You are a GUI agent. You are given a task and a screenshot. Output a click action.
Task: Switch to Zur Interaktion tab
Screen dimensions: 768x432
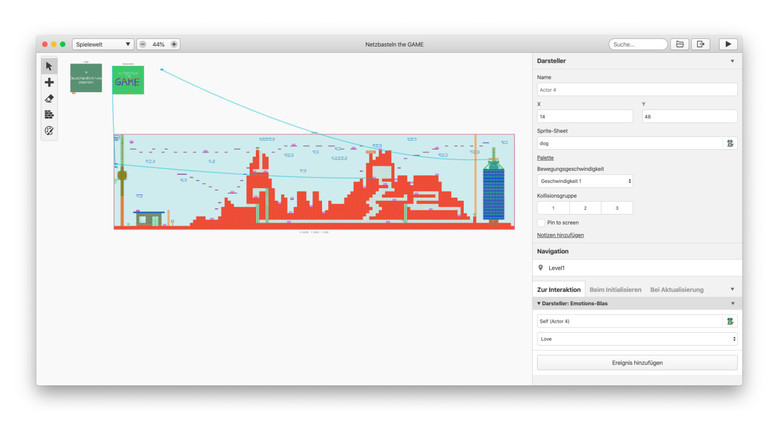coord(559,289)
